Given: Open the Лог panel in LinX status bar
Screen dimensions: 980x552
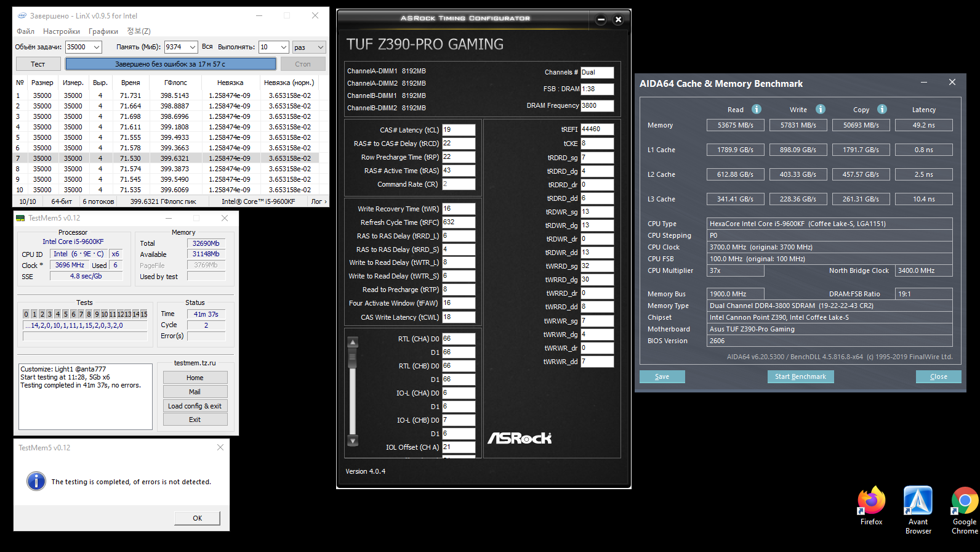Looking at the screenshot, I should tap(319, 201).
